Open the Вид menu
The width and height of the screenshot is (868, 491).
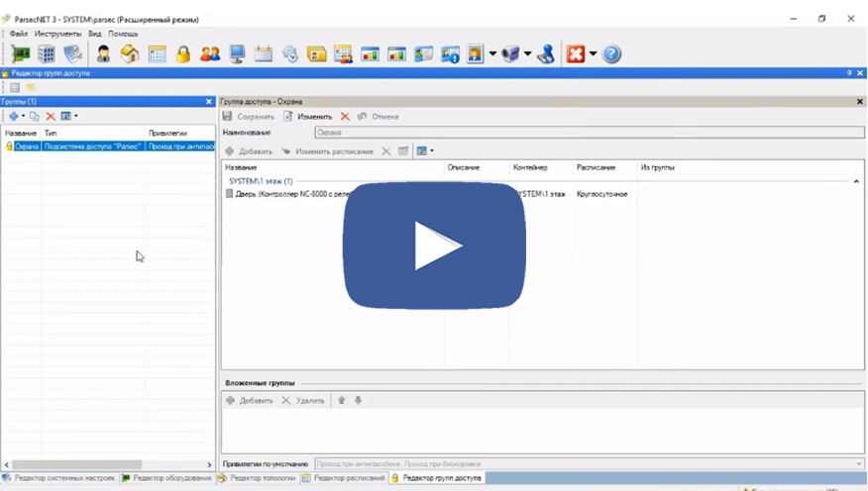(95, 34)
